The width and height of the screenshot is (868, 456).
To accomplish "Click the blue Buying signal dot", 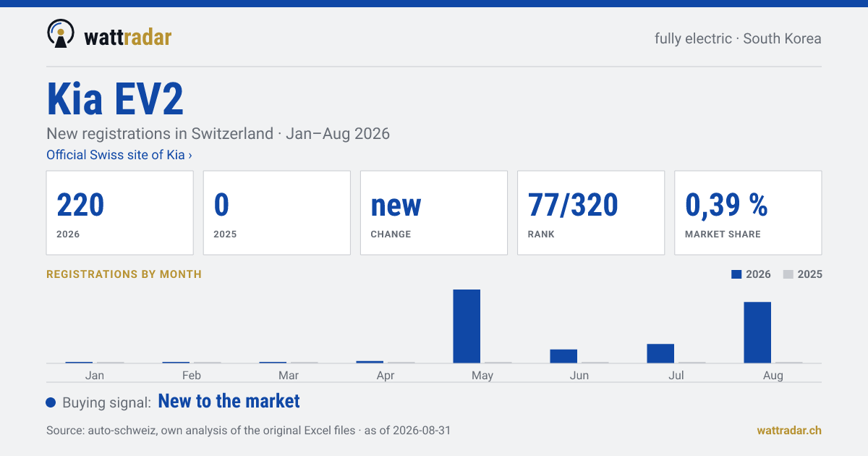I will (51, 402).
